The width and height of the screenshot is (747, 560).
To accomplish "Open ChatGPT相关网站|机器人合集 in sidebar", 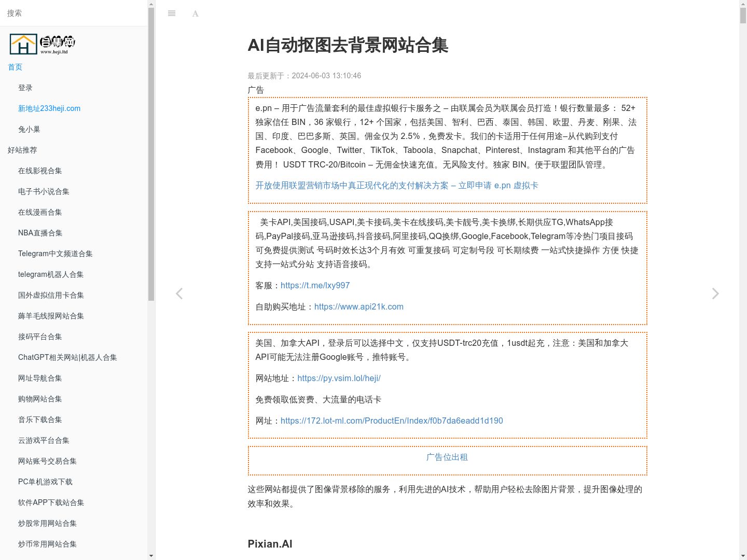I will pyautogui.click(x=67, y=357).
